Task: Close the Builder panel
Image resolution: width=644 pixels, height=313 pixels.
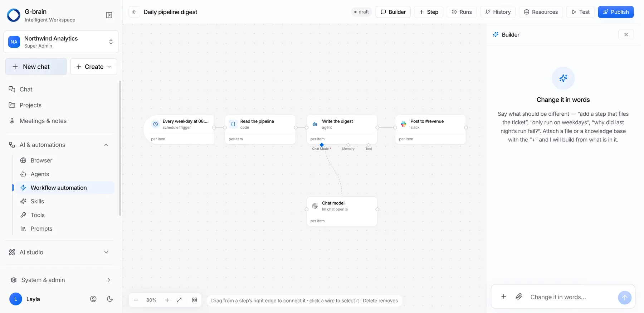Action: (626, 35)
